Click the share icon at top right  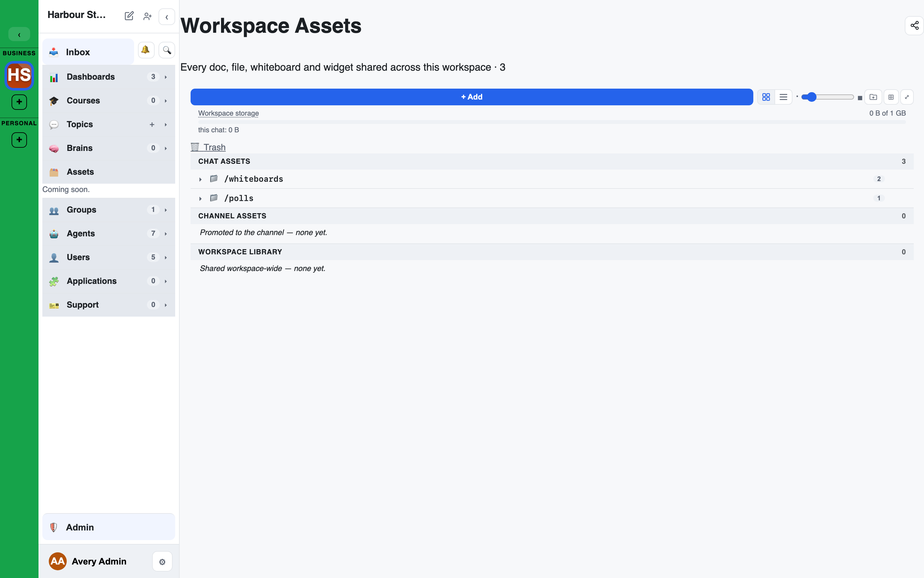pyautogui.click(x=914, y=26)
